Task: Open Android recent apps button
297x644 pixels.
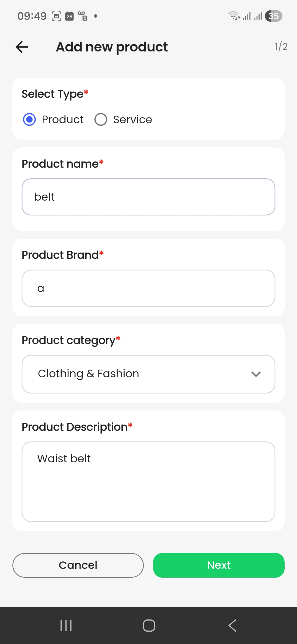Action: click(66, 625)
